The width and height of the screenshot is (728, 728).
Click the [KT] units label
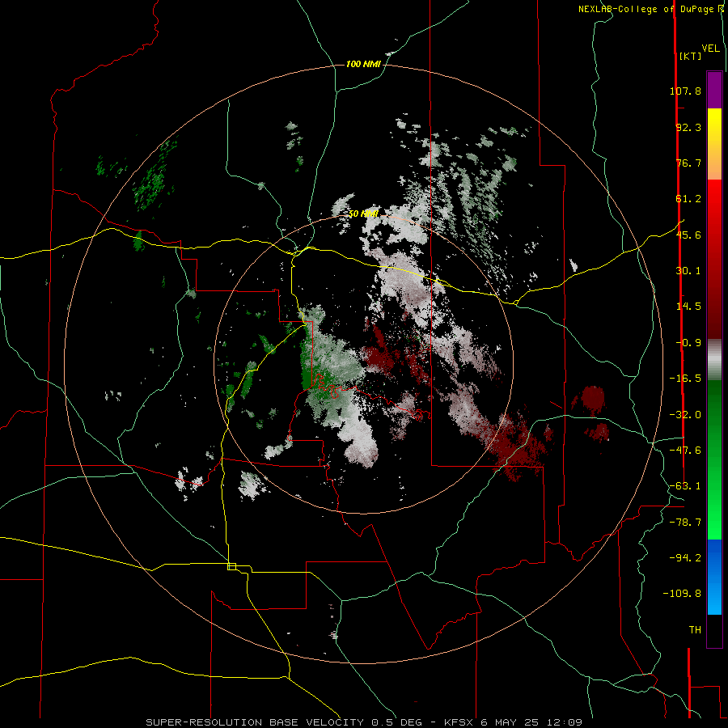click(x=690, y=56)
